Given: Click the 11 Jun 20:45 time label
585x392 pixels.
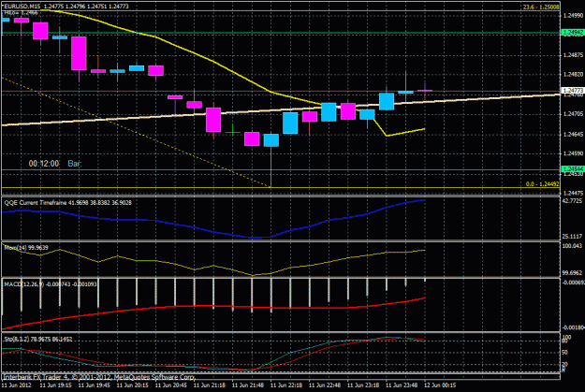Looking at the screenshot, I should [x=171, y=385].
